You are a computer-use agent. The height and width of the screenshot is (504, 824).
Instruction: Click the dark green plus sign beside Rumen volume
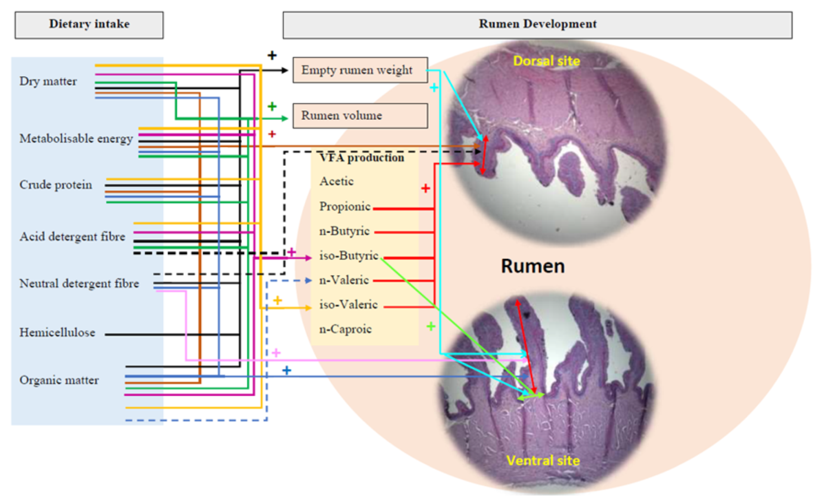click(272, 106)
